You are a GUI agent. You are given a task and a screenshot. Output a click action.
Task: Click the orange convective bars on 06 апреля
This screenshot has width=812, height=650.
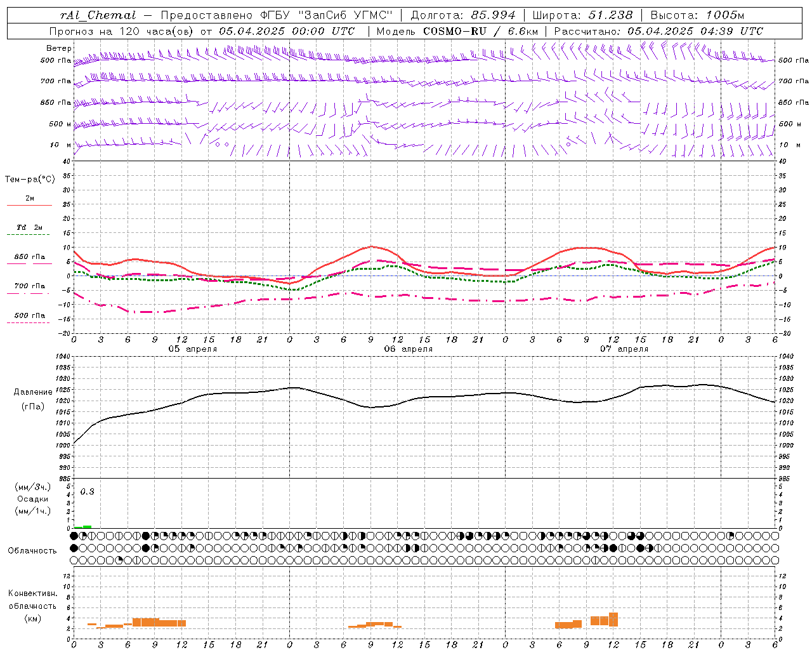(375, 625)
